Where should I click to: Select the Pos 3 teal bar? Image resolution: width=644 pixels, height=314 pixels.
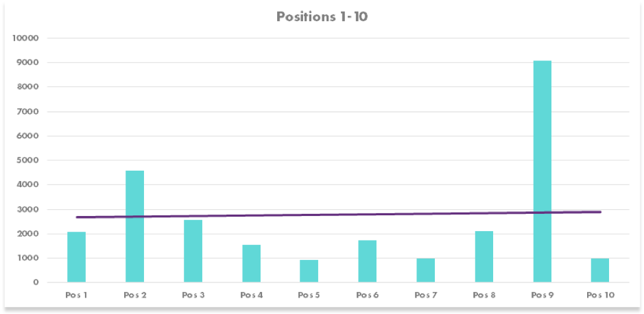click(x=193, y=252)
